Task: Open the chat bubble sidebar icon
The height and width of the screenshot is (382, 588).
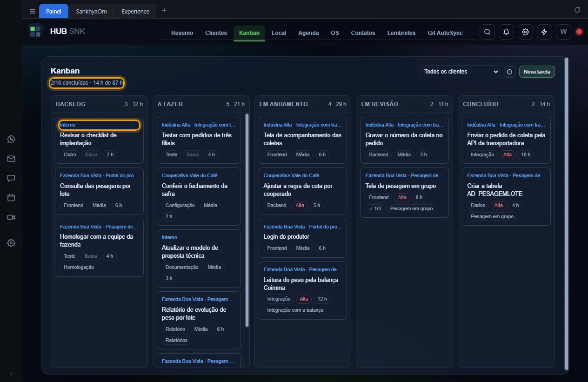Action: pyautogui.click(x=11, y=178)
